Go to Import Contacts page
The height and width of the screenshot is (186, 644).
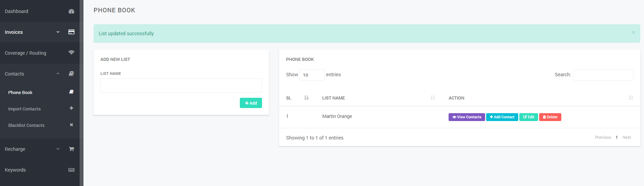(24, 109)
